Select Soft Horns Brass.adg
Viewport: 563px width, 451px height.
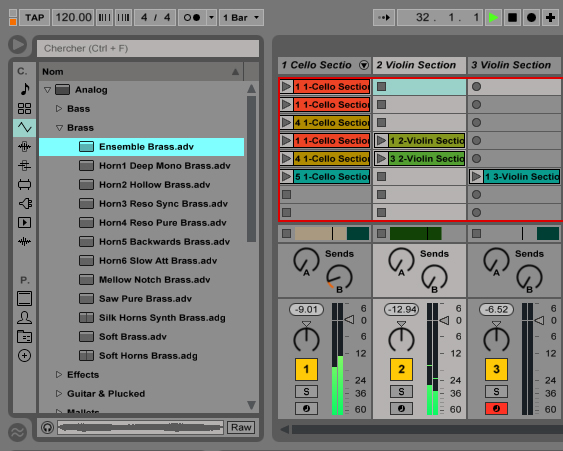tap(141, 356)
